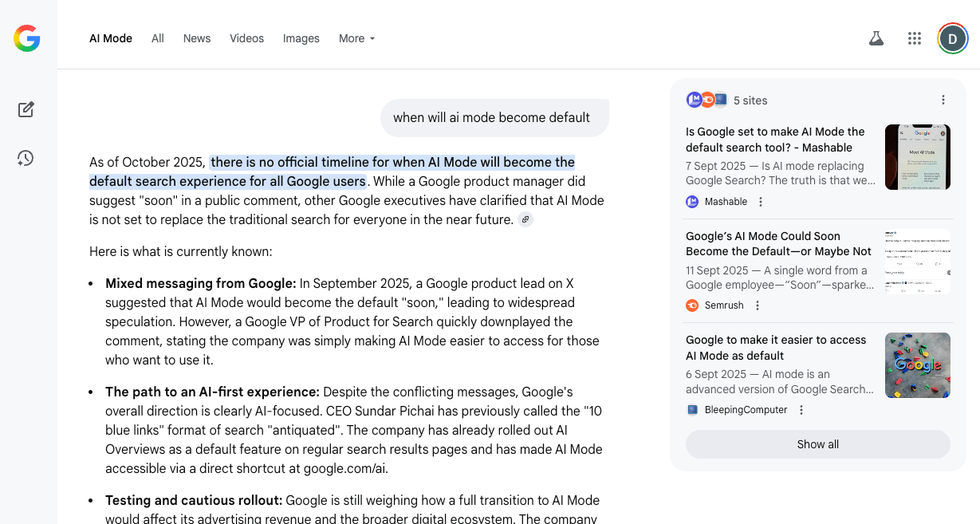Click the Google logo
Viewport: 980px width, 524px height.
point(27,38)
